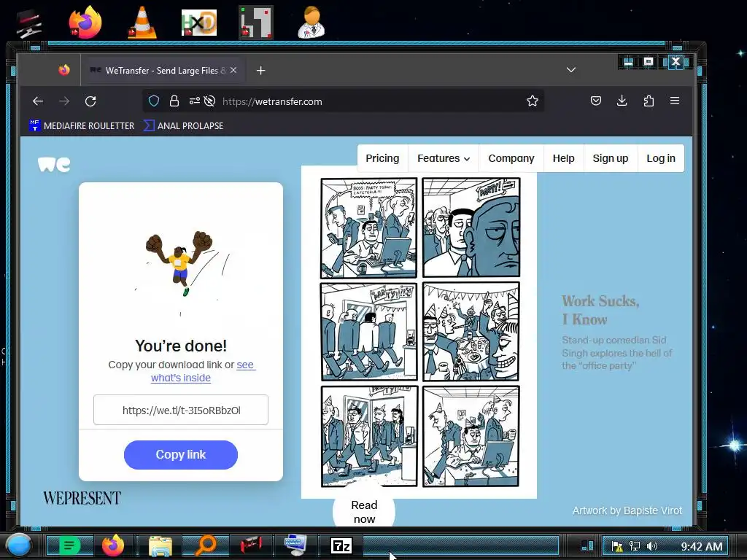Open the Help menu item
Viewport: 747px width, 560px height.
point(564,158)
